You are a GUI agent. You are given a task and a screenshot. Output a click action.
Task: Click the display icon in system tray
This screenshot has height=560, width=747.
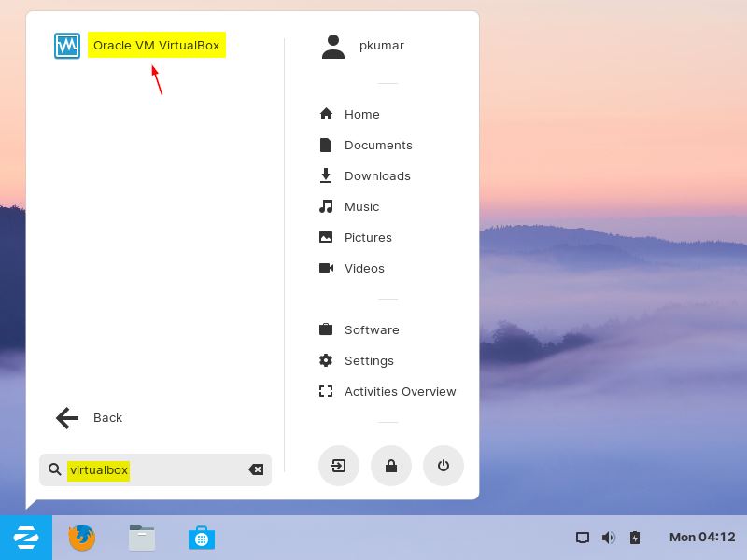[x=583, y=538]
